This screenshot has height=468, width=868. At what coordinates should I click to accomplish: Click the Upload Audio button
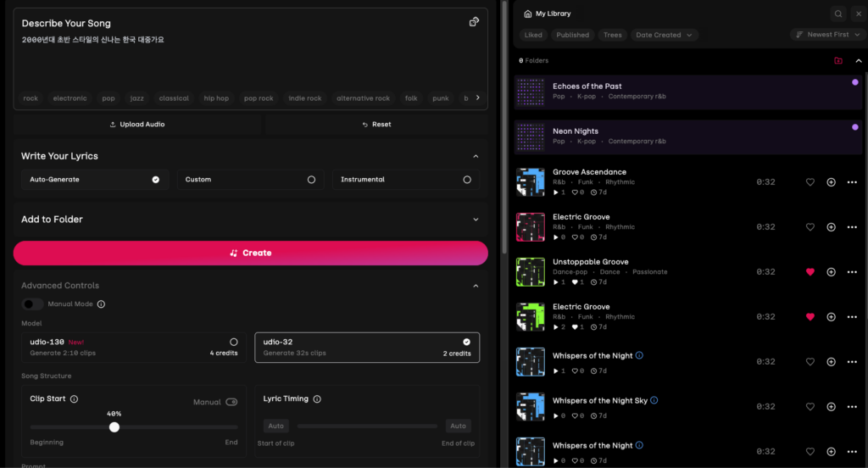pyautogui.click(x=137, y=125)
